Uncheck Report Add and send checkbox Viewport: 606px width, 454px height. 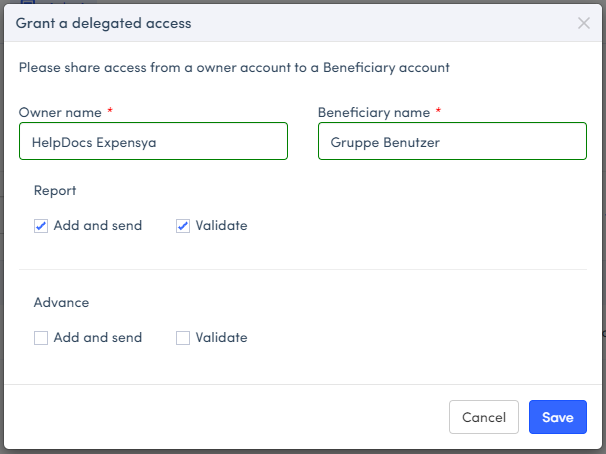coord(41,226)
